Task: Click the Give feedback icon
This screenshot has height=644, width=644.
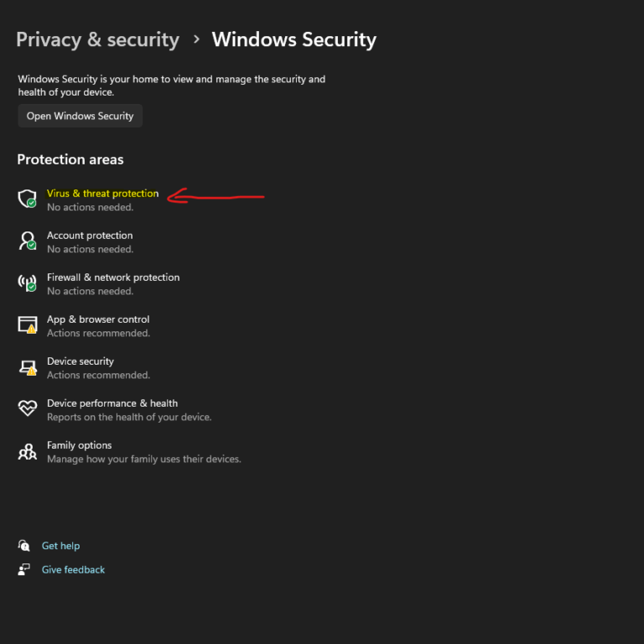Action: coord(24,569)
